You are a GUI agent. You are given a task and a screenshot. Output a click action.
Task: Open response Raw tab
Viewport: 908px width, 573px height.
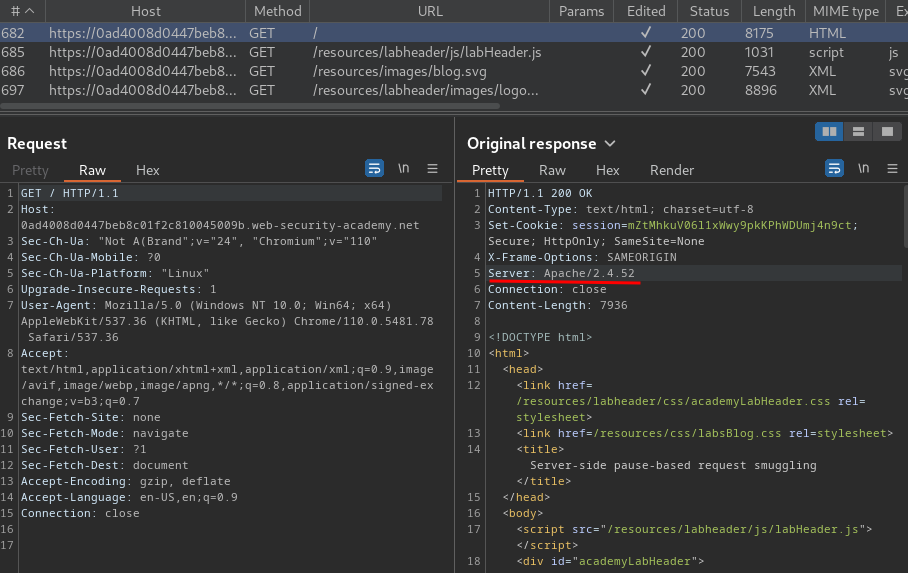point(552,170)
